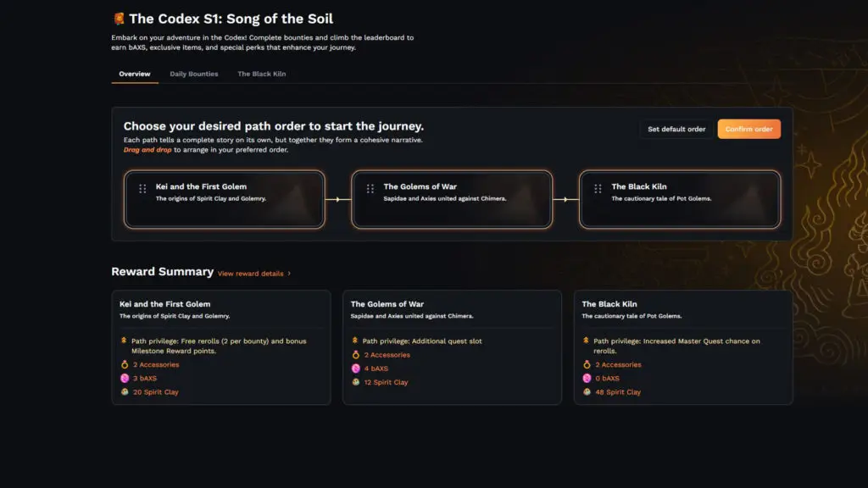Click the Codex scroll icon beside the title
Viewport: 868px width, 488px height.
119,19
